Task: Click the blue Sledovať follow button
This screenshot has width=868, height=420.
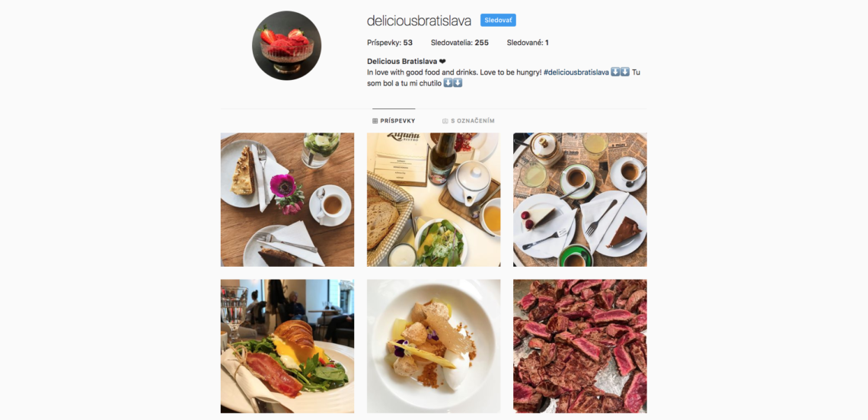Action: point(498,21)
